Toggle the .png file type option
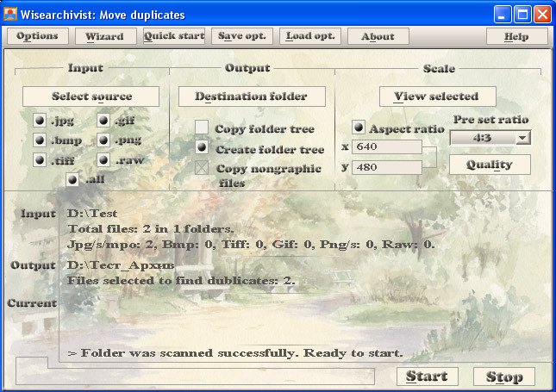The image size is (556, 392). click(103, 140)
